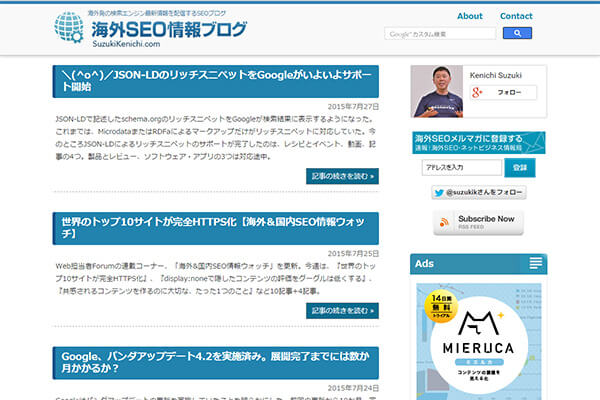Open the top 10 sites HTTPS article title
The height and width of the screenshot is (400, 600).
(213, 228)
